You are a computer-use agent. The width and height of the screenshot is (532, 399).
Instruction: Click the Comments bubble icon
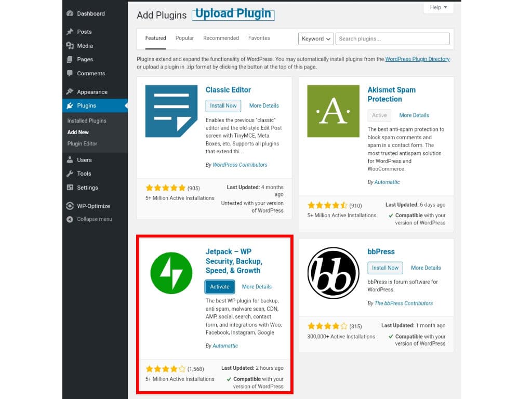click(x=70, y=73)
